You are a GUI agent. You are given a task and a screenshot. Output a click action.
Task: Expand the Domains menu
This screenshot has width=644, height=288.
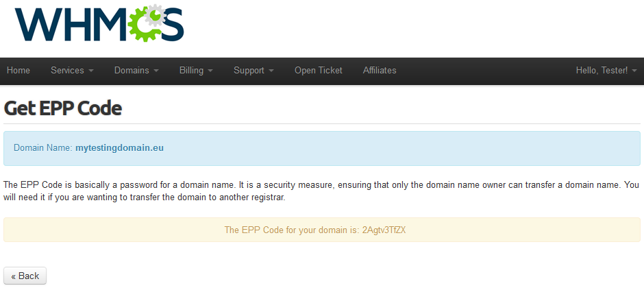[x=136, y=70]
